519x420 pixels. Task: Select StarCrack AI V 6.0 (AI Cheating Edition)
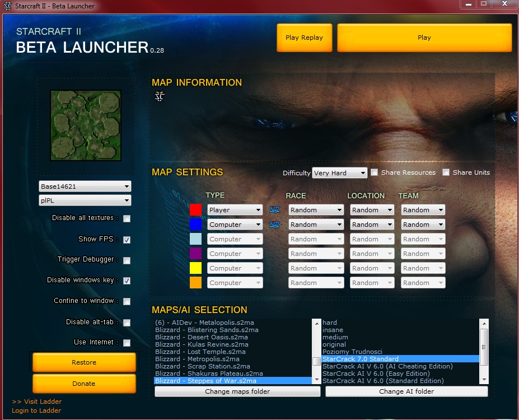click(400, 366)
